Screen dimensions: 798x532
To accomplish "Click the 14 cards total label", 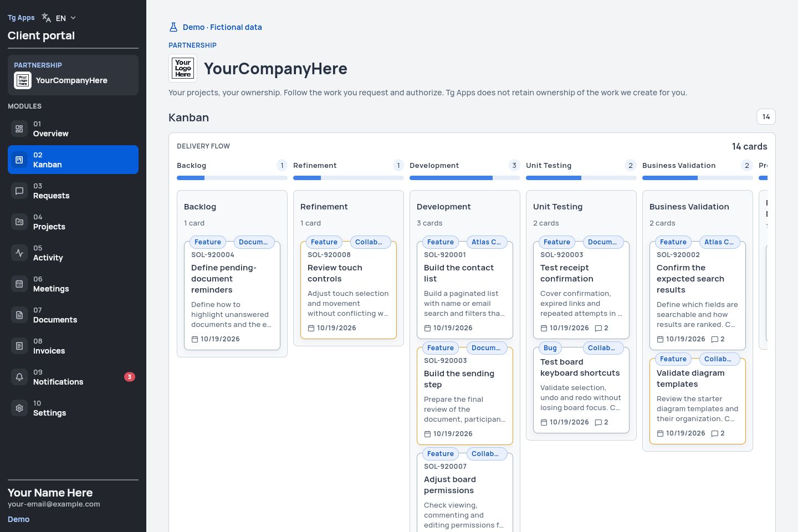I will pos(749,146).
